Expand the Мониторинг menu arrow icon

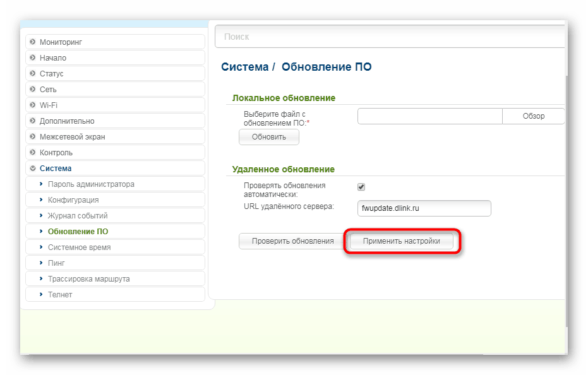(x=33, y=42)
